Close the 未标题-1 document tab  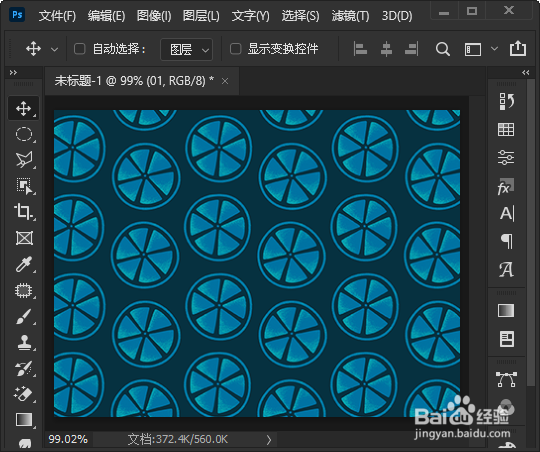tap(225, 81)
